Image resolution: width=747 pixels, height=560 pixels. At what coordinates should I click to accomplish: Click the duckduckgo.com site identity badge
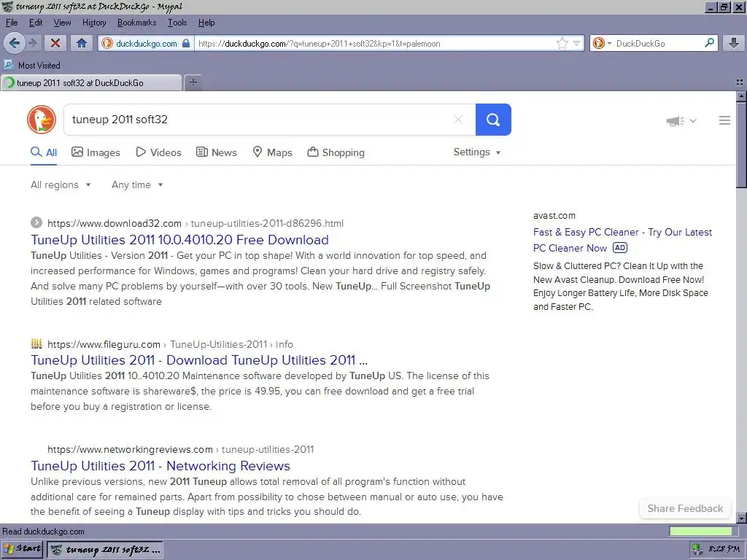coord(146,43)
